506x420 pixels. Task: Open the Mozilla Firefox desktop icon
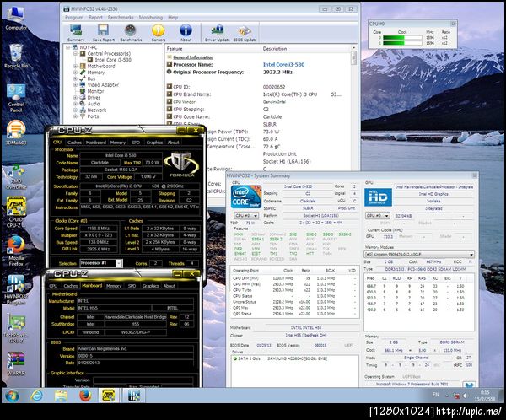click(x=16, y=250)
